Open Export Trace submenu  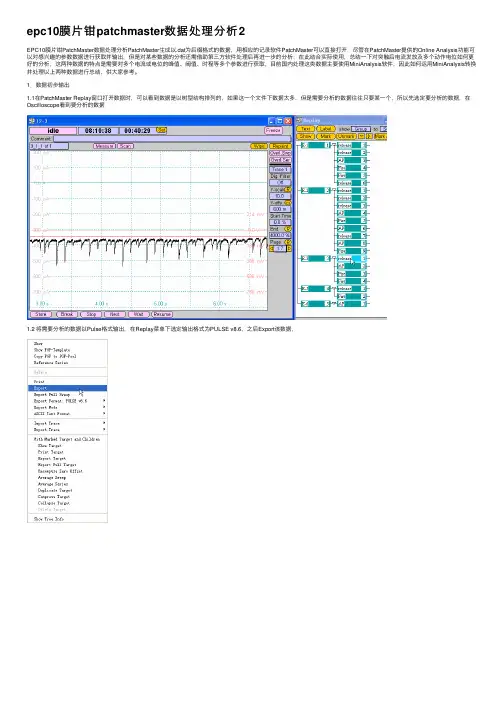click(67, 430)
